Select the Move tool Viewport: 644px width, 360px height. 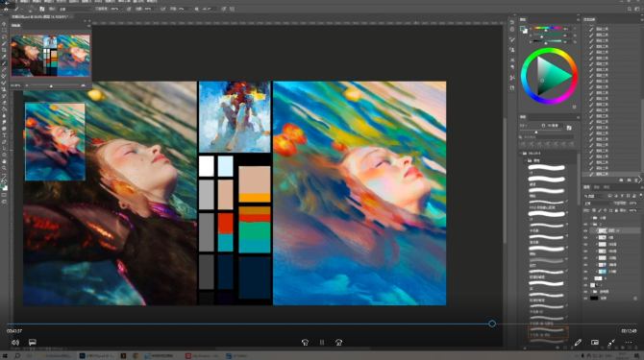point(4,24)
